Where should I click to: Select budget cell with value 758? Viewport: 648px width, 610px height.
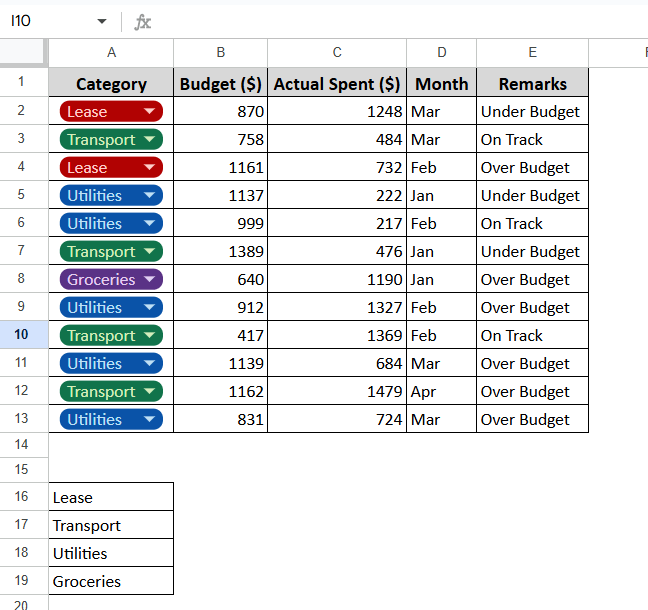tap(221, 139)
